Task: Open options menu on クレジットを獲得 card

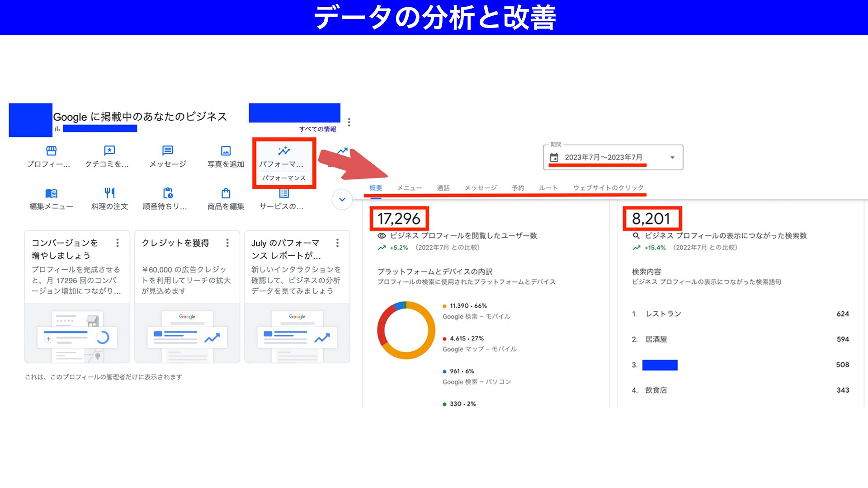Action: pyautogui.click(x=227, y=243)
